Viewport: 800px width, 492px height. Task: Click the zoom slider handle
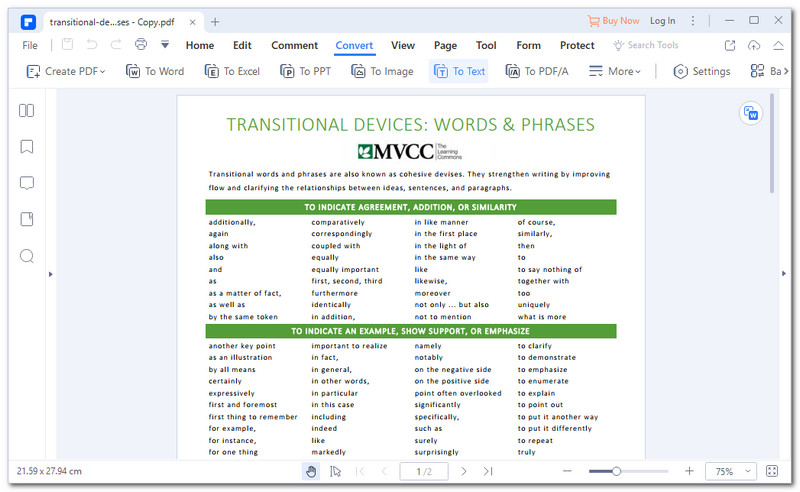point(616,471)
